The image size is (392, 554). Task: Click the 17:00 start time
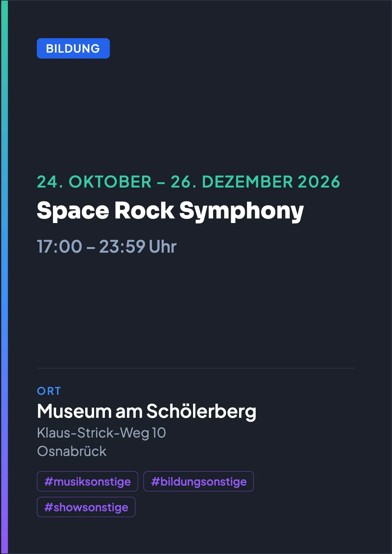60,246
